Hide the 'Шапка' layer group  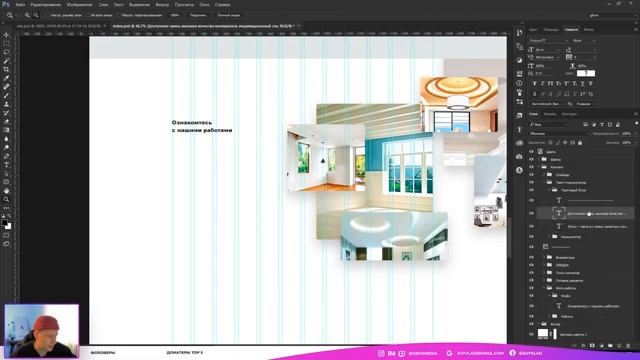[x=531, y=160]
